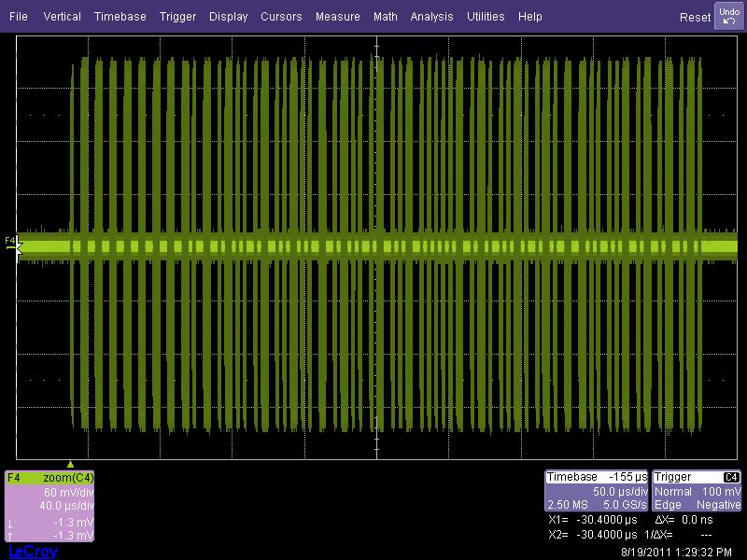
Task: Click the date and time stamp
Action: pos(676,553)
